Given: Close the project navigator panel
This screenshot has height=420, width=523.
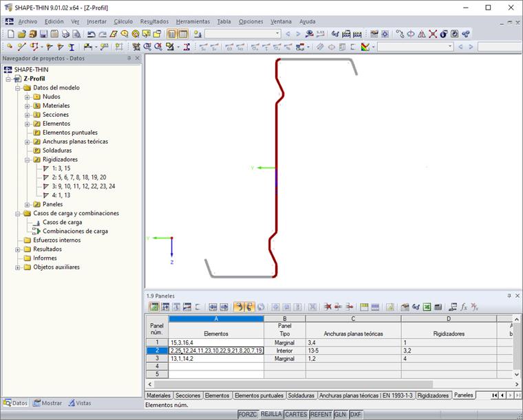Looking at the screenshot, I should [138, 58].
